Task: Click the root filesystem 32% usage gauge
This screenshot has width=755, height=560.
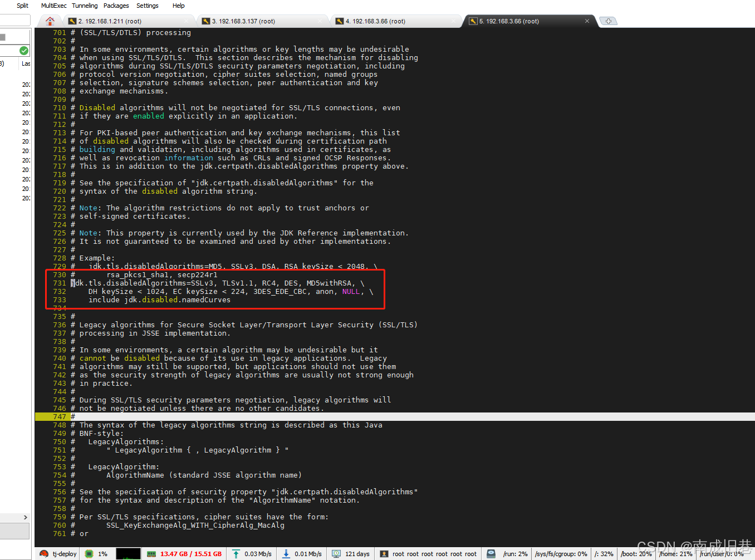Action: 603,553
